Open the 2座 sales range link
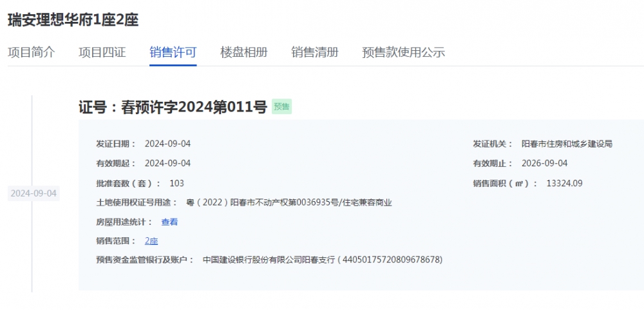Screen dimensions: 644x310 click(151, 241)
